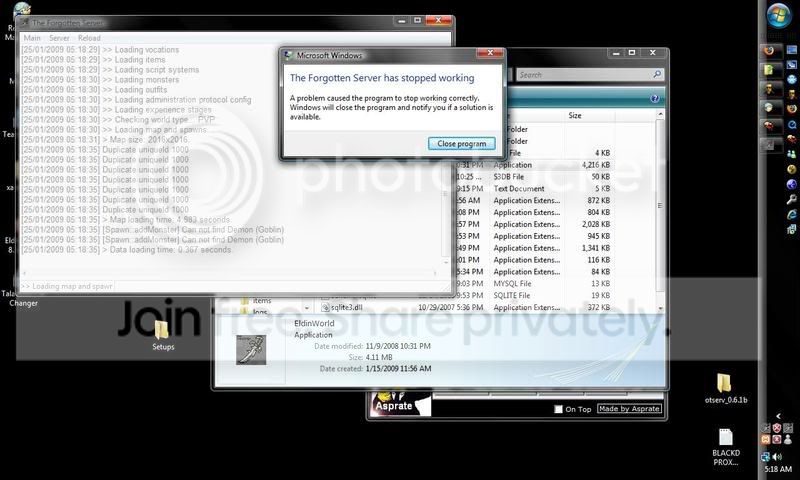Open the Main menu in Forgotten Server

click(32, 38)
